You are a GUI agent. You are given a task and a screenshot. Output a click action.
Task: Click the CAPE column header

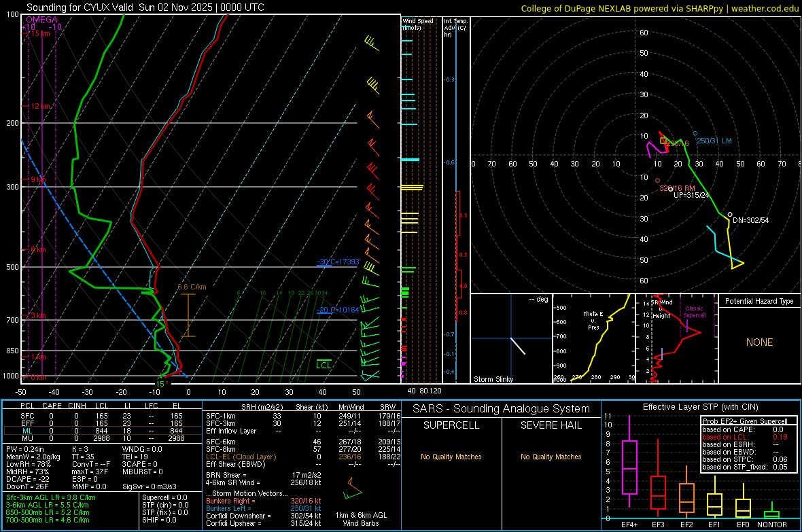(52, 406)
